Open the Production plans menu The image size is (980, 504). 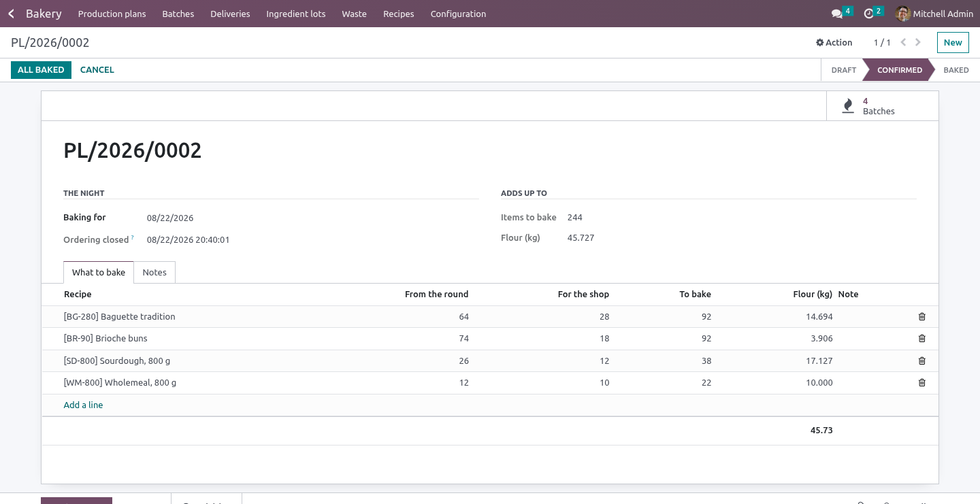[x=112, y=14]
